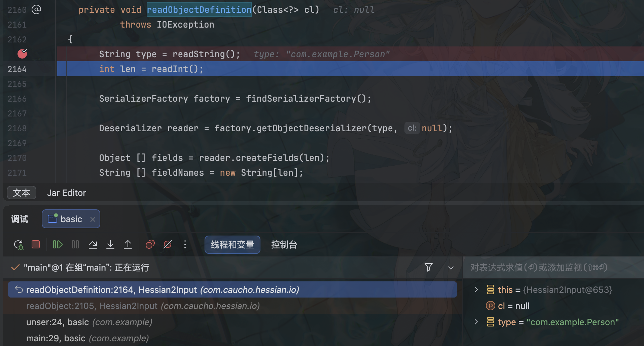Click the thread filter funnel icon
The height and width of the screenshot is (346, 644).
[x=428, y=268]
